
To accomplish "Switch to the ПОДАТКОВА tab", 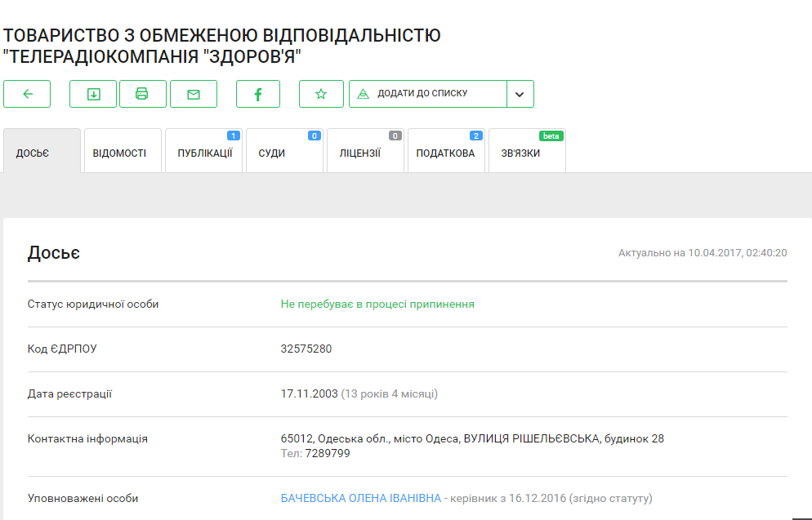I will 446,150.
